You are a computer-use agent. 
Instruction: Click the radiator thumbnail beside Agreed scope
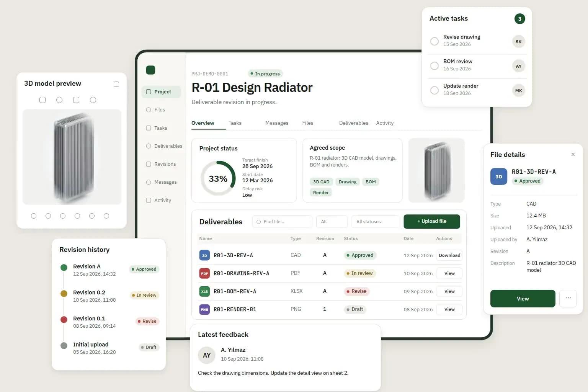[x=437, y=170]
